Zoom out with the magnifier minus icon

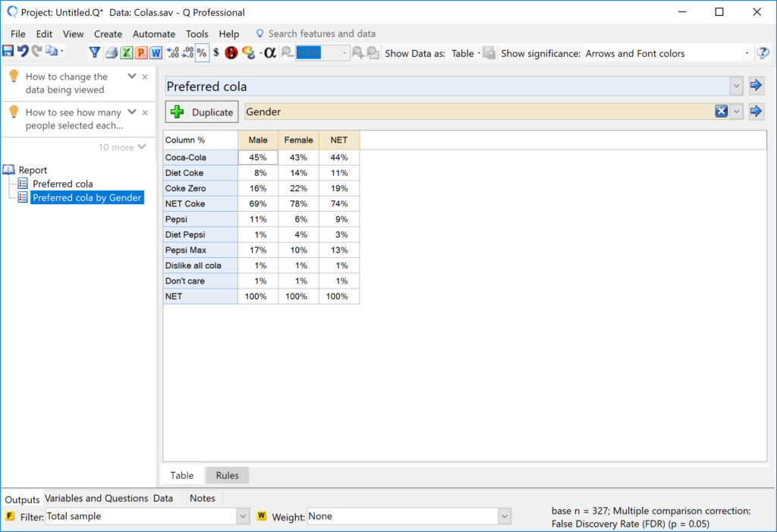tap(287, 52)
